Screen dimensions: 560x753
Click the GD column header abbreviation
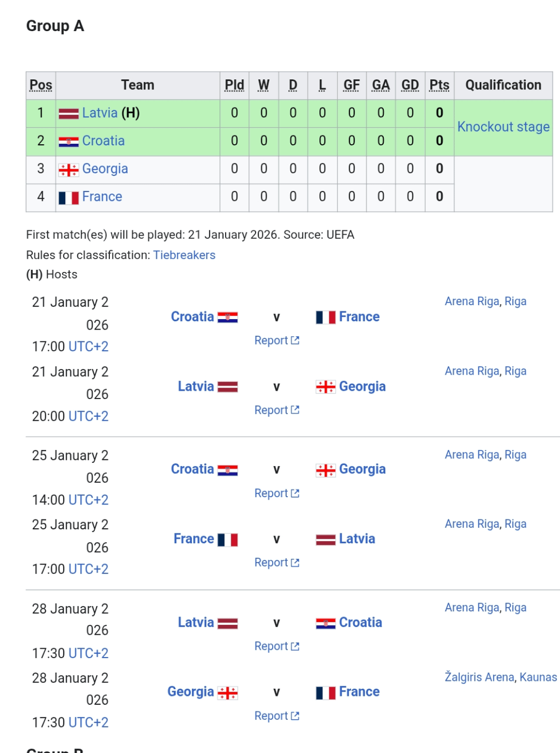tap(410, 85)
